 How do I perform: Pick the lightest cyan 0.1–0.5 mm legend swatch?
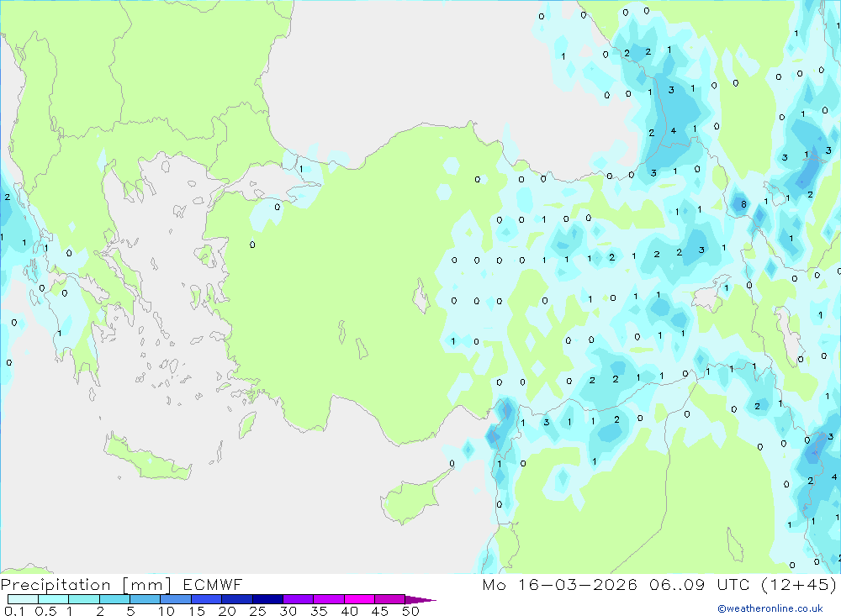tap(24, 600)
